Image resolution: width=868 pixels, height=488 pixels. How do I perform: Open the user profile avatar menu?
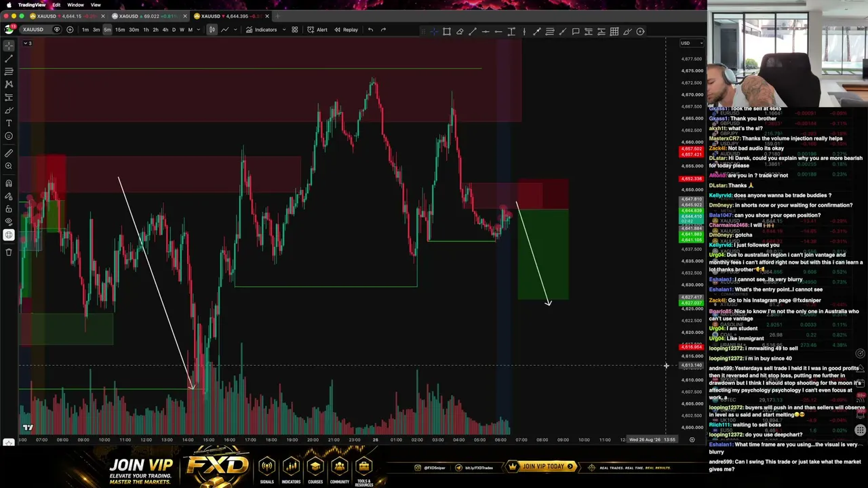tap(9, 29)
